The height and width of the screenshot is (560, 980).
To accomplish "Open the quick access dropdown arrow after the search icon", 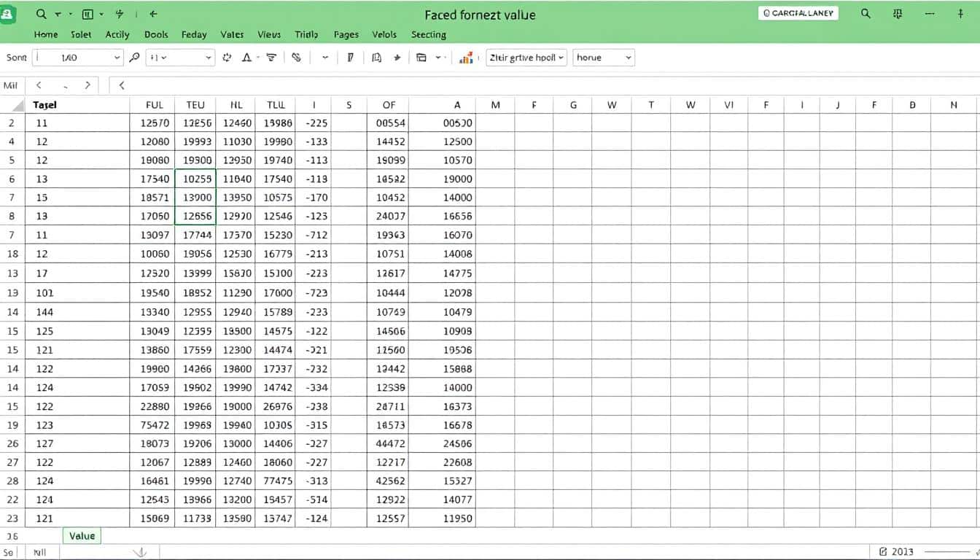I will click(58, 14).
